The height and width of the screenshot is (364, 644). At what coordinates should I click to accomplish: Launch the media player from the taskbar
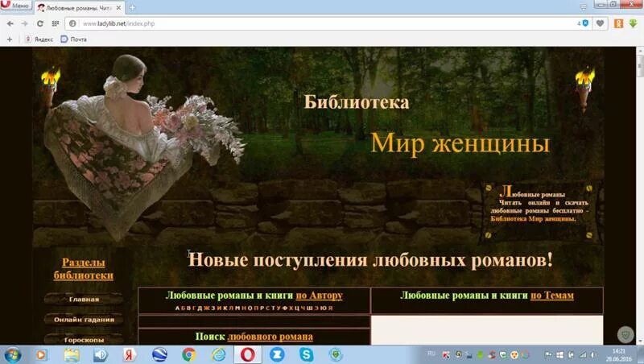coord(41,354)
